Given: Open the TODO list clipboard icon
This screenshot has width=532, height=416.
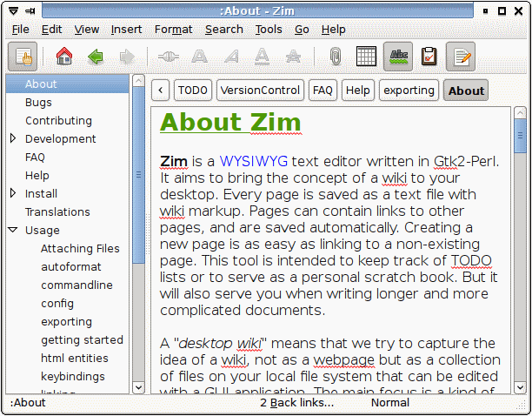Looking at the screenshot, I should click(x=429, y=57).
